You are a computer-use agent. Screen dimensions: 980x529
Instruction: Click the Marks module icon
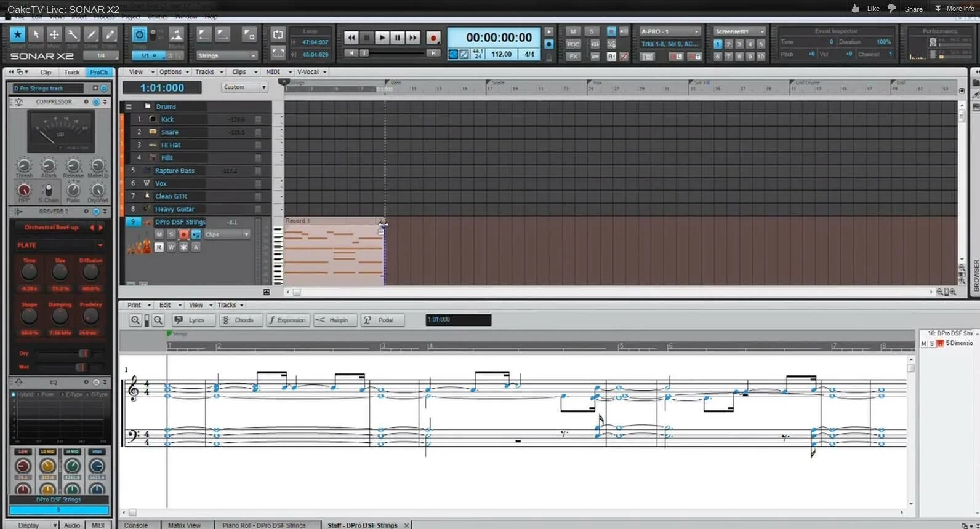click(x=176, y=34)
